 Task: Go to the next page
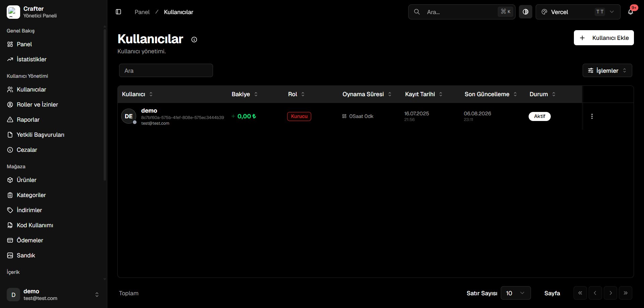610,293
